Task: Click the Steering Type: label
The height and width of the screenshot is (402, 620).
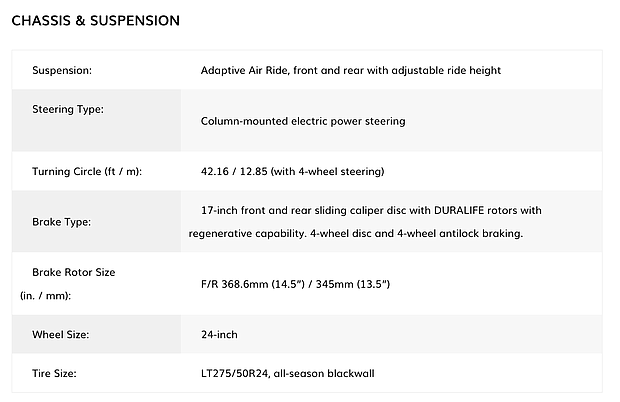Action: click(x=68, y=108)
